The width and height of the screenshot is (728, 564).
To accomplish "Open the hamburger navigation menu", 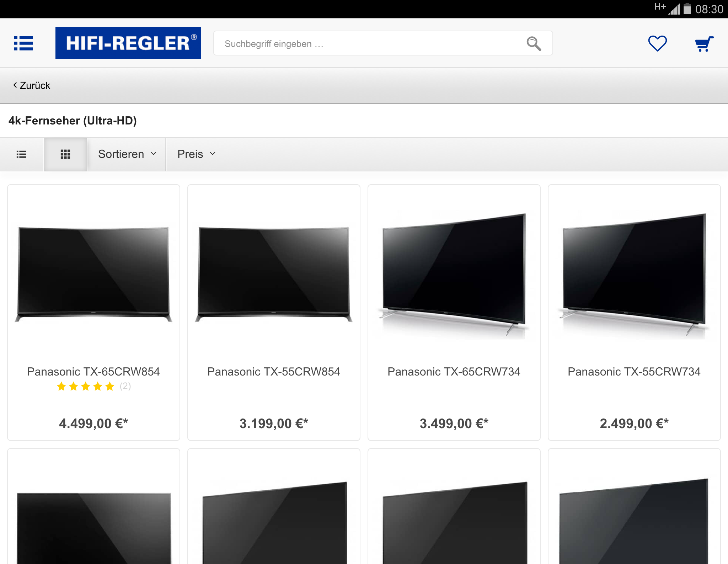I will pos(23,43).
